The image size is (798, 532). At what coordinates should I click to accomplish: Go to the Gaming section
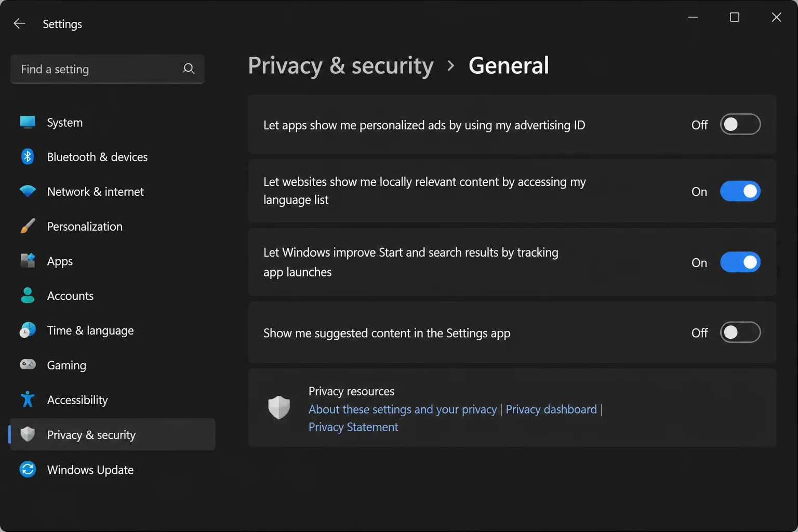click(112, 365)
